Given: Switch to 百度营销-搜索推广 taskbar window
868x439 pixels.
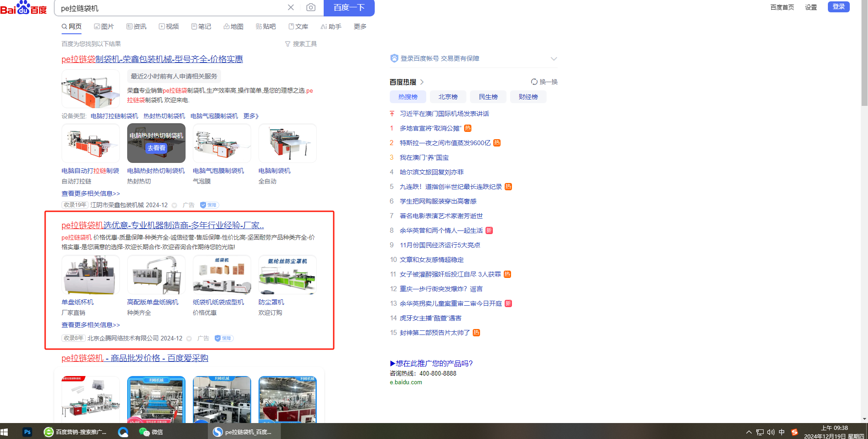Looking at the screenshot, I should [75, 432].
